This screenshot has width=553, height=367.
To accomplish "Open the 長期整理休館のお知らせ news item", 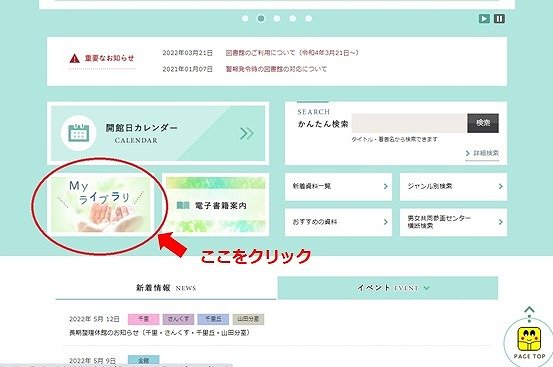I will click(159, 333).
